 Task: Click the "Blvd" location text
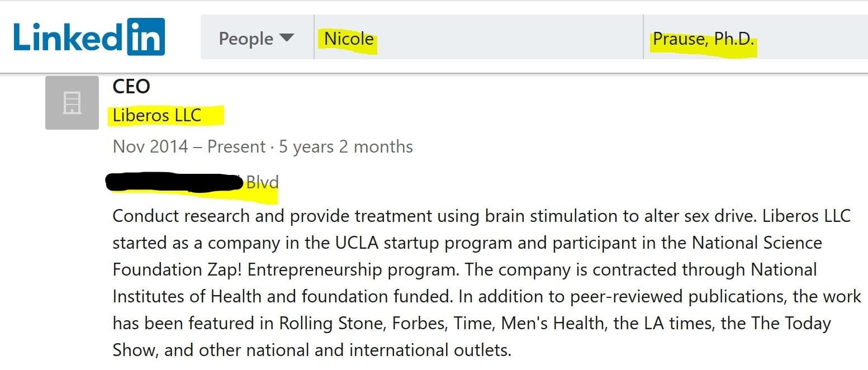[x=262, y=182]
